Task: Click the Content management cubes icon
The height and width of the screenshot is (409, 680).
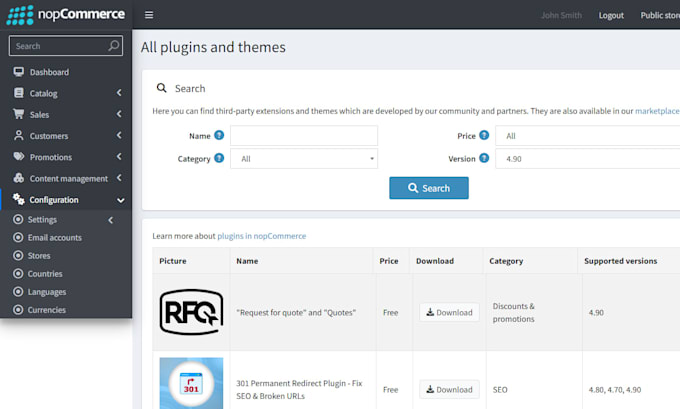Action: point(19,178)
